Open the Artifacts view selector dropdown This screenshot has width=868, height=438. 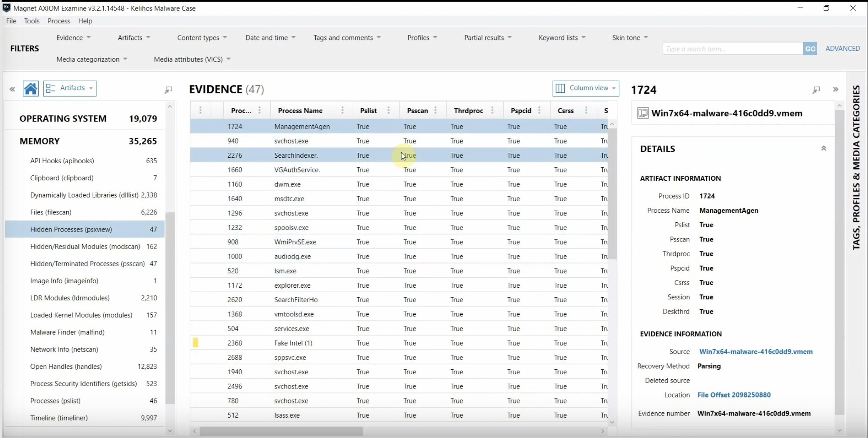[x=70, y=88]
